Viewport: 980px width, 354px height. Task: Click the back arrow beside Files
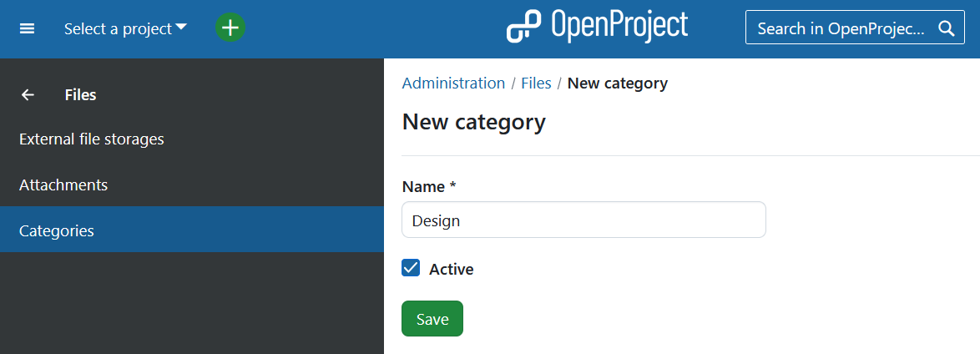28,95
